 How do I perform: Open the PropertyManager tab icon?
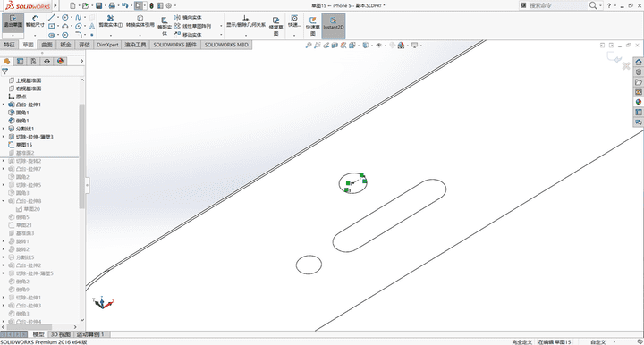[x=20, y=61]
